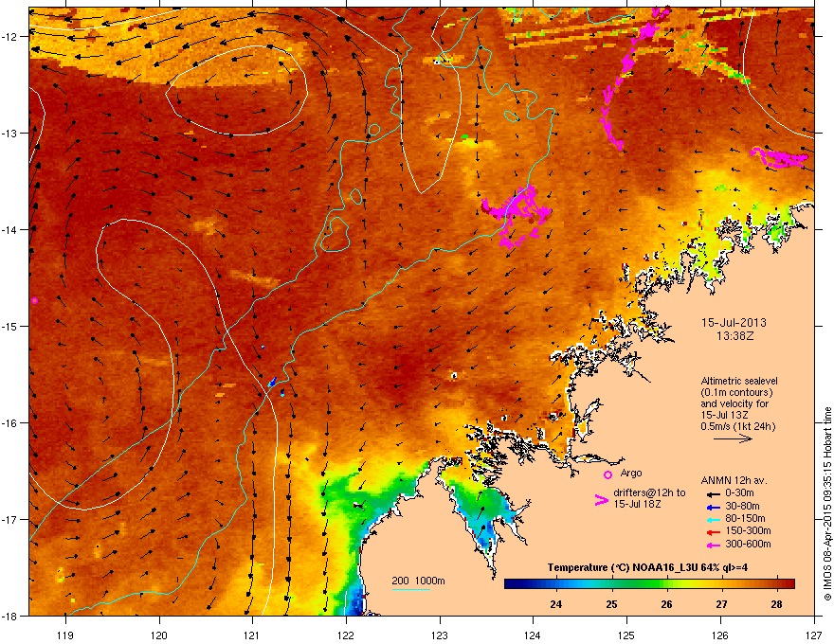Click the cyan depth contour legend line
The width and height of the screenshot is (834, 644).
(x=410, y=589)
